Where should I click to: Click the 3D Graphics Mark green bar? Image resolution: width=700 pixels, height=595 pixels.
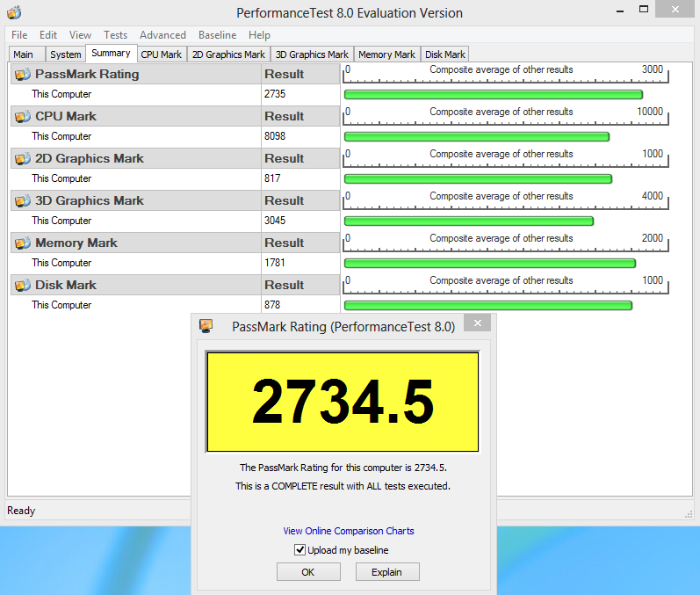469,221
